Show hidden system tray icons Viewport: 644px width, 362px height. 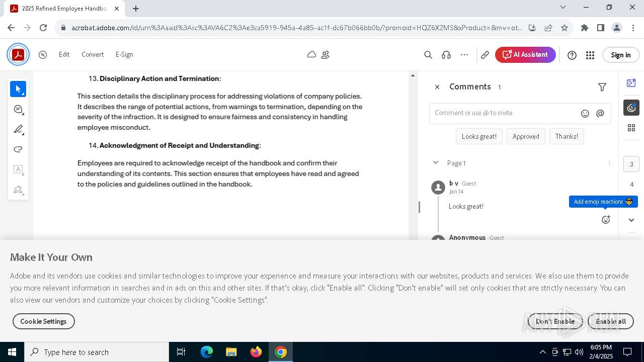tap(542, 352)
